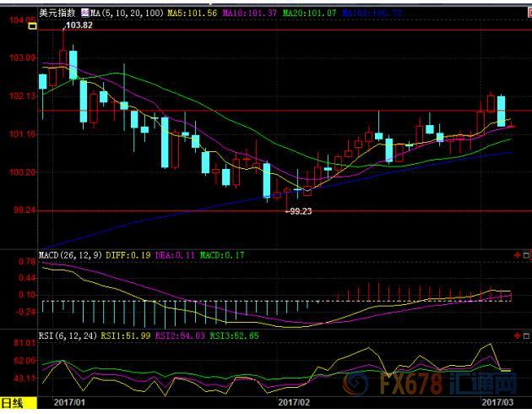Image resolution: width=532 pixels, height=414 pixels.
Task: Click the 99.23 low price marker
Action: click(299, 211)
